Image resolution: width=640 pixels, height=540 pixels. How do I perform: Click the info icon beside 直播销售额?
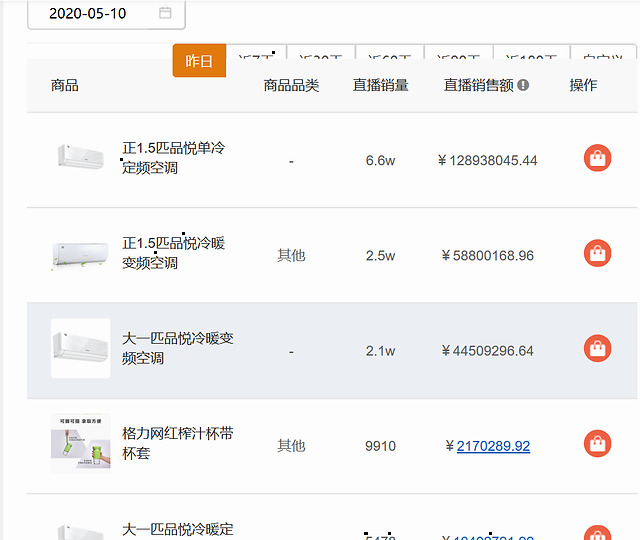pos(523,86)
